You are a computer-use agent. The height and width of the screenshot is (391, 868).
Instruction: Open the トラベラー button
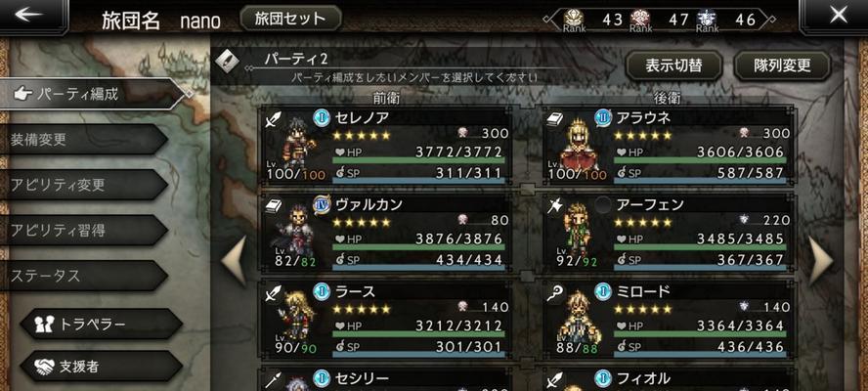[x=102, y=324]
